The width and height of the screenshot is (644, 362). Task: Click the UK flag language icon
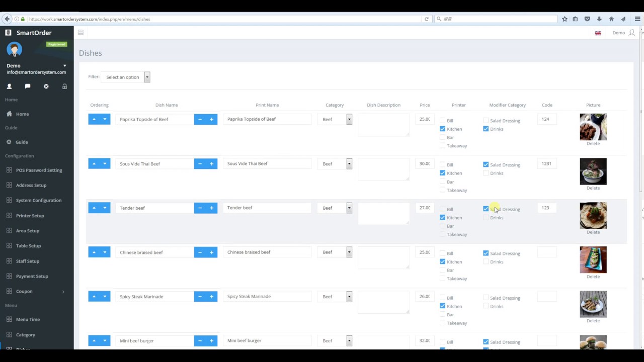pos(598,33)
